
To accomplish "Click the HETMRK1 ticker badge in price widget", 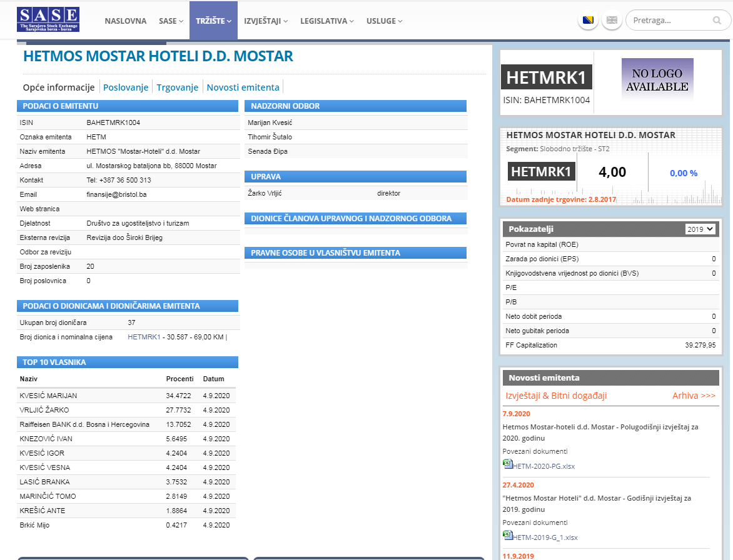I will (542, 171).
